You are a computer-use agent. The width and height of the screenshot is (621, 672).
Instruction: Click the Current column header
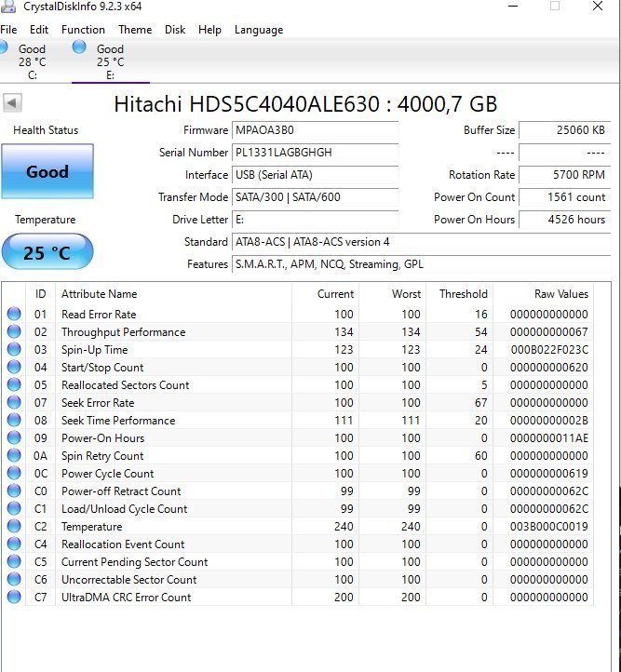[x=326, y=293]
